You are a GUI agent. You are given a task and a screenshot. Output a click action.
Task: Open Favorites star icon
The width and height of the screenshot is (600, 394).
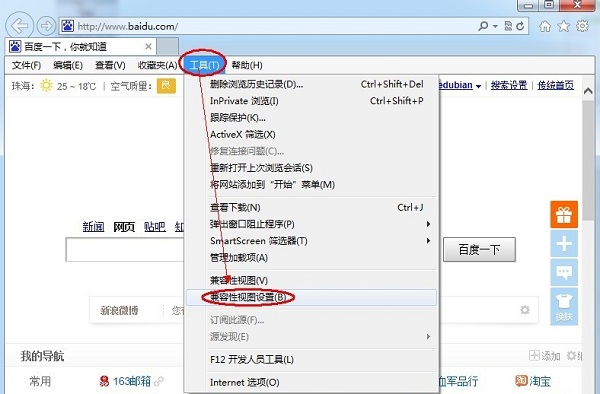point(564,26)
